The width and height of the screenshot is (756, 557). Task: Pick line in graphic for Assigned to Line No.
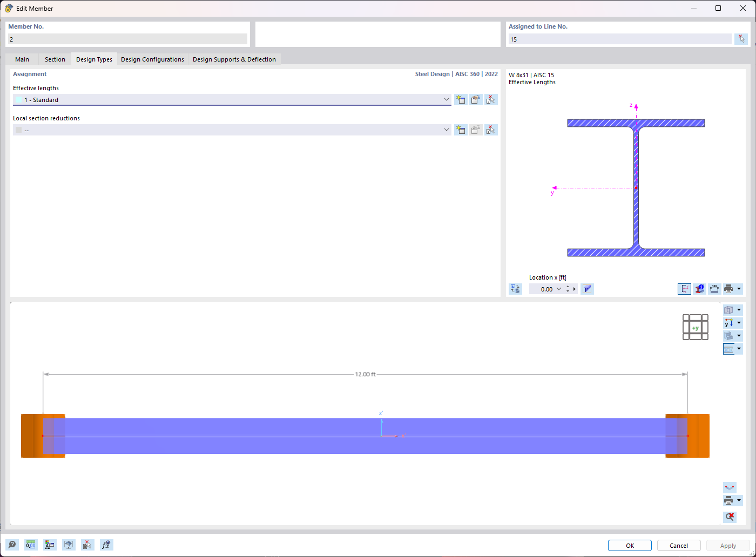click(x=741, y=39)
